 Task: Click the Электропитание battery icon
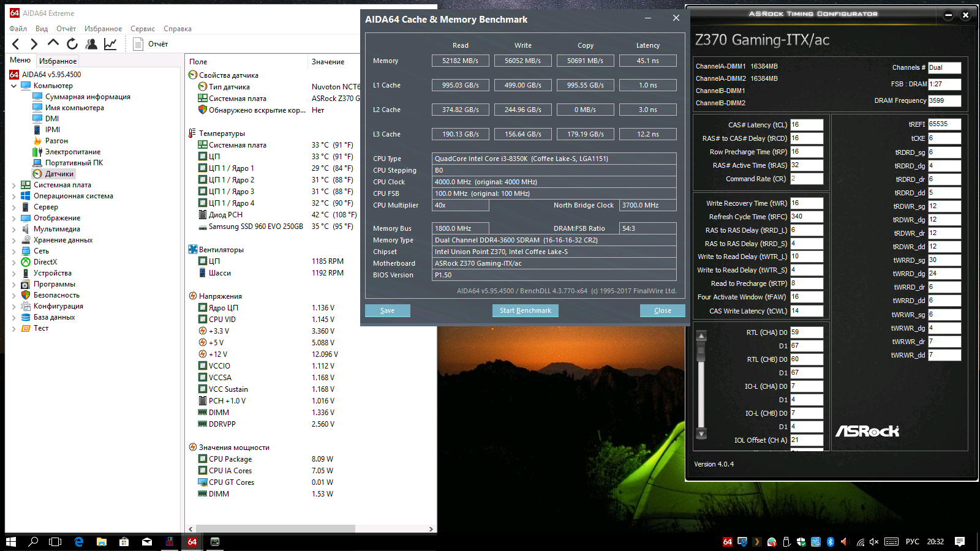coord(37,152)
